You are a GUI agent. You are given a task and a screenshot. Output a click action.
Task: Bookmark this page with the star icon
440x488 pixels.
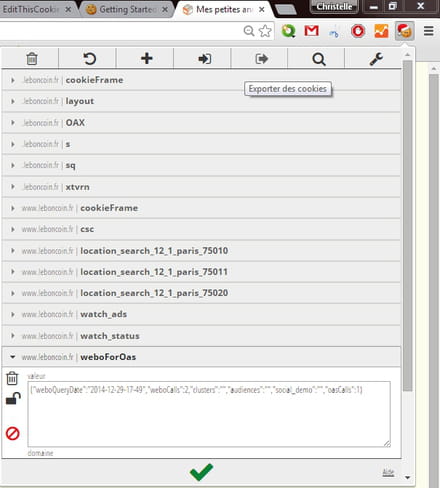pyautogui.click(x=265, y=31)
